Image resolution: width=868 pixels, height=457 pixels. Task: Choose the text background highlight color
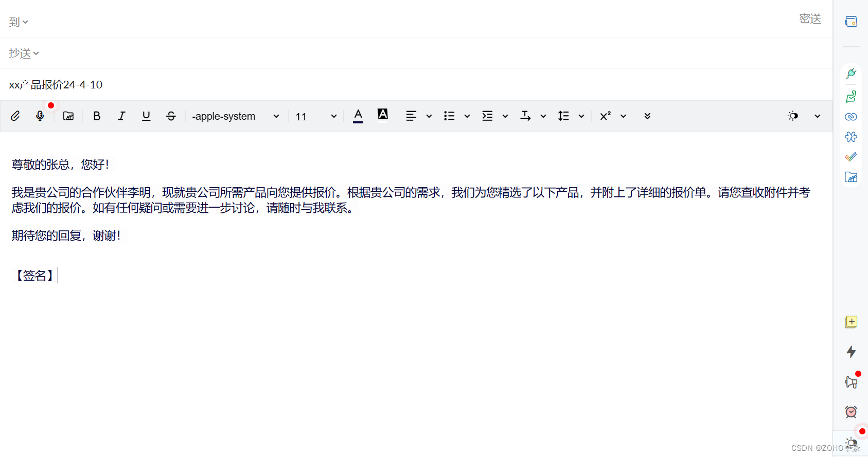coord(383,114)
